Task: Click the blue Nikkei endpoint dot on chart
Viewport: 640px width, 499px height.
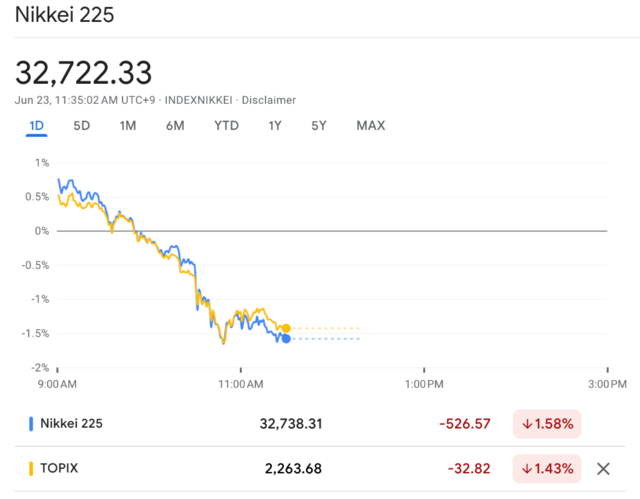Action: [x=286, y=339]
